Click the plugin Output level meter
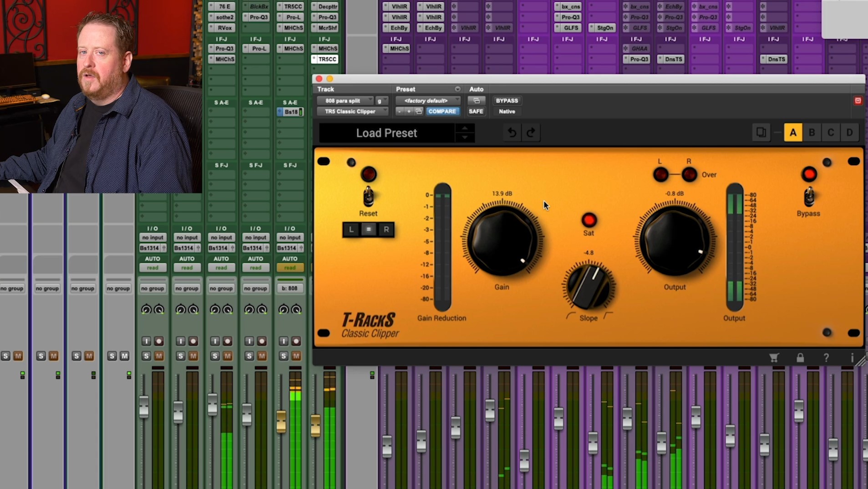Image resolution: width=868 pixels, height=489 pixels. coord(735,247)
